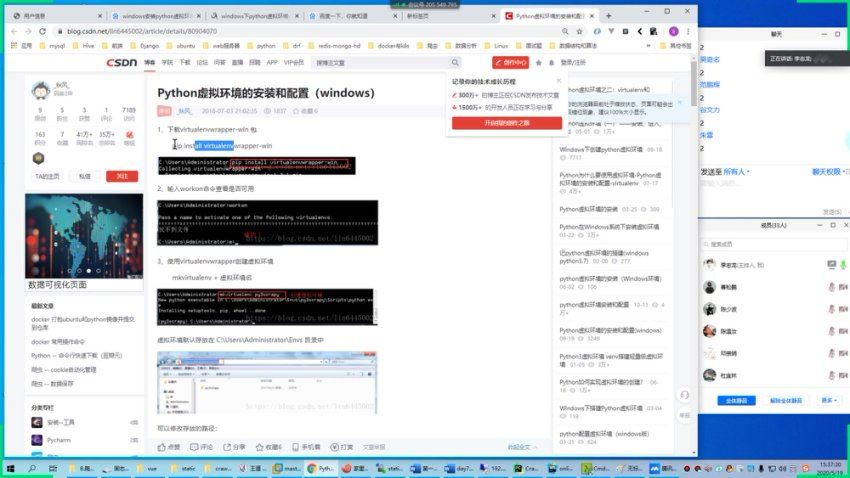Image resolution: width=850 pixels, height=478 pixels.
Task: Open Windows taskbar search
Action: coord(31,468)
